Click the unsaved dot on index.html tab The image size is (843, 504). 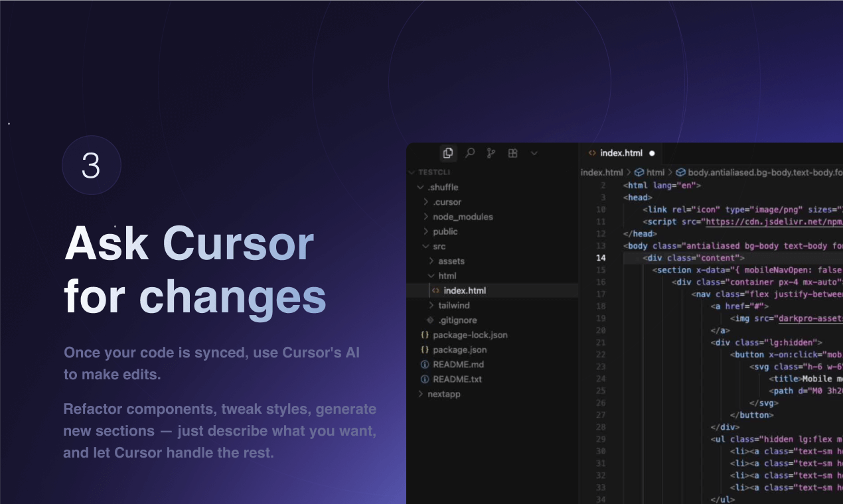652,153
